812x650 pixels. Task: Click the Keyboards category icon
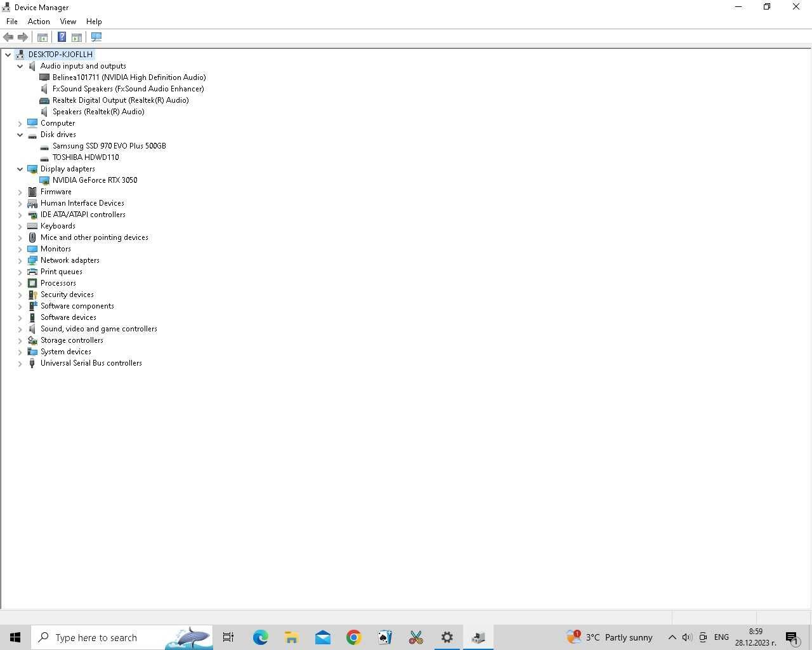click(32, 226)
